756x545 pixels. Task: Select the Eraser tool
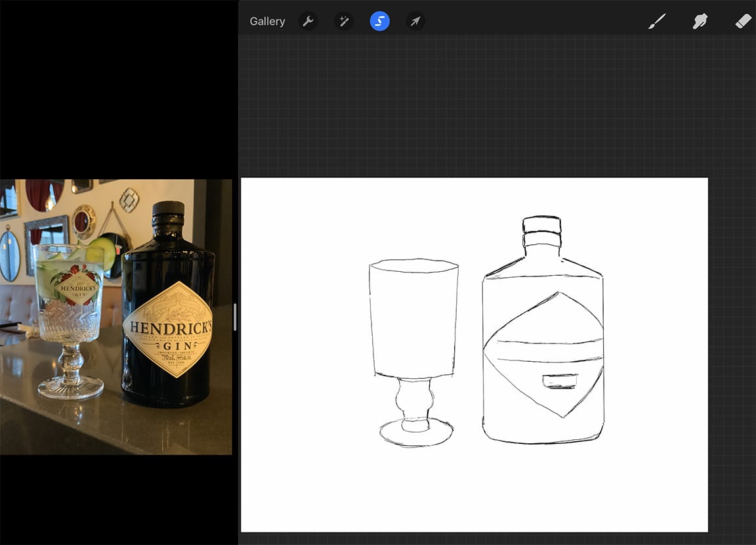[742, 20]
